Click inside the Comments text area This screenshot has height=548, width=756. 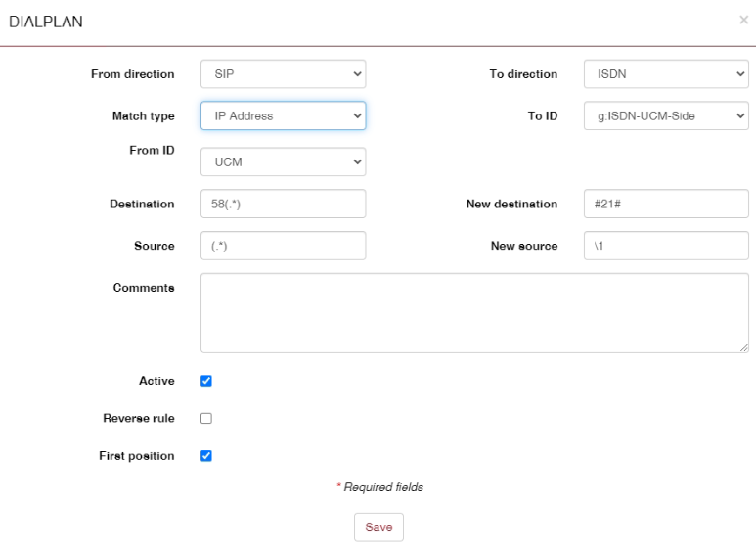474,313
